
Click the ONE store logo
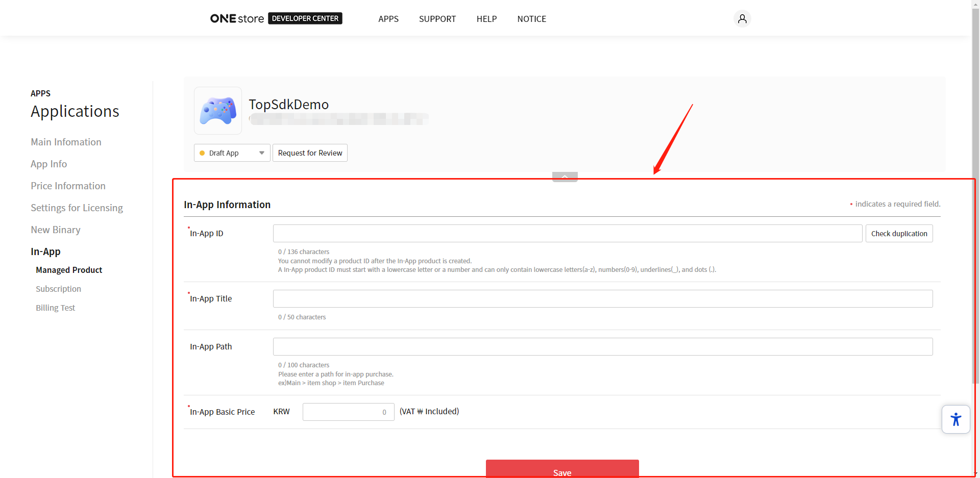pos(237,19)
